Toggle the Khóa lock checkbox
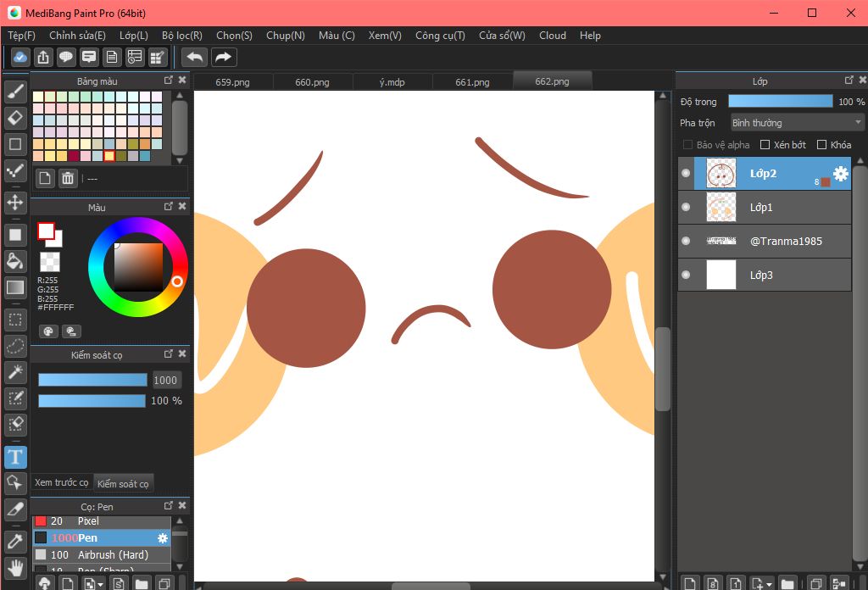This screenshot has height=590, width=868. coord(822,145)
